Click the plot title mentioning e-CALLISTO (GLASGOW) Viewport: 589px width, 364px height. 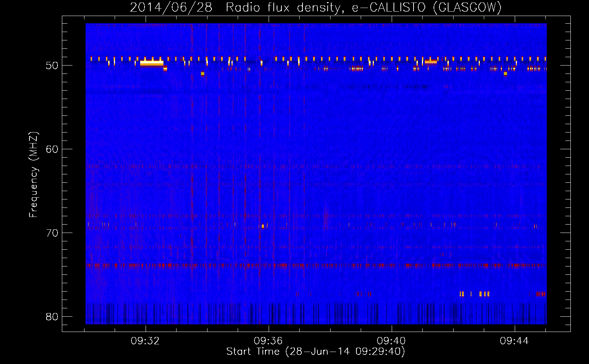(x=316, y=7)
